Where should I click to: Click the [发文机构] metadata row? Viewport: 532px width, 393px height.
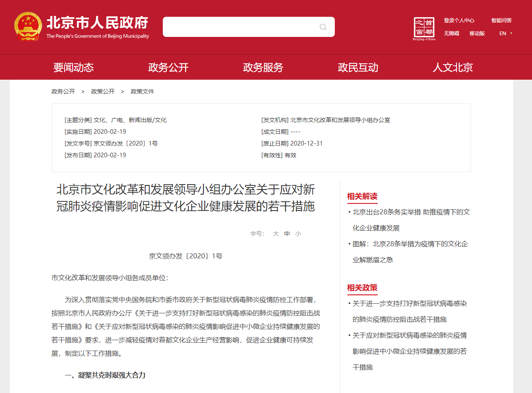coord(326,120)
